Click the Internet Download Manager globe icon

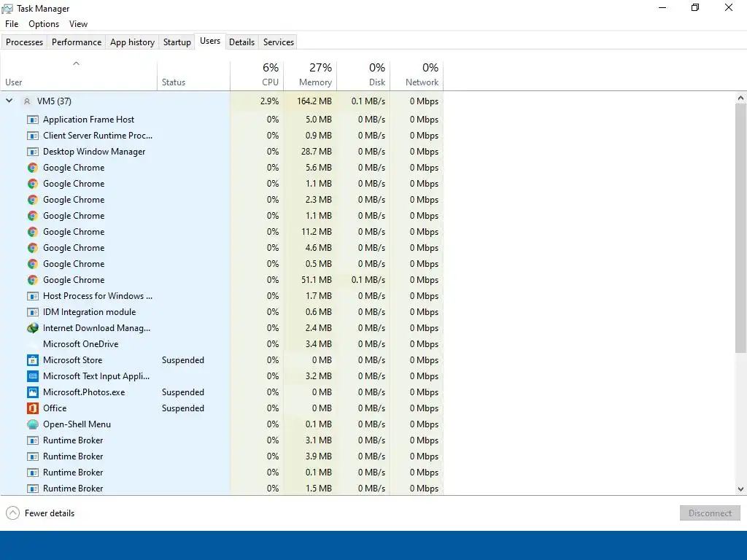(x=32, y=328)
